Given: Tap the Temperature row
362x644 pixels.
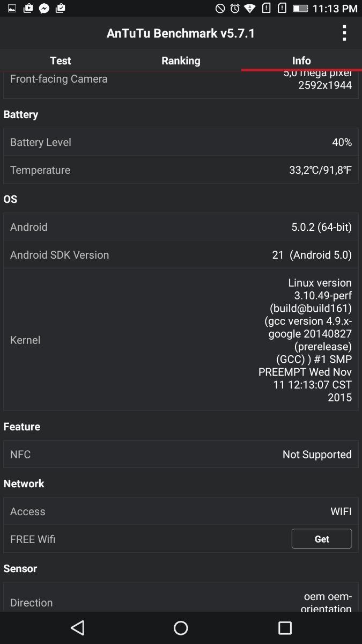Looking at the screenshot, I should (181, 170).
